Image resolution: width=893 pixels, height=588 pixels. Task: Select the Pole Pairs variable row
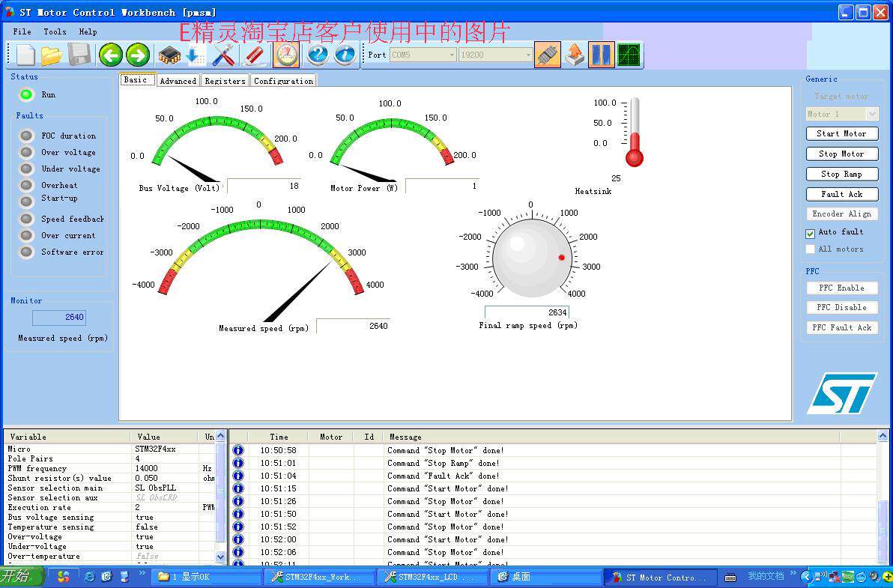[110, 458]
